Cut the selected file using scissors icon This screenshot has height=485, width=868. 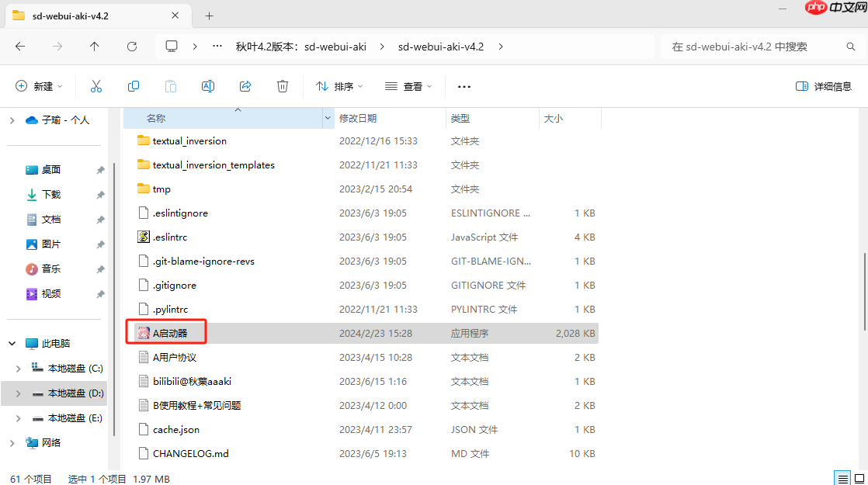[95, 86]
